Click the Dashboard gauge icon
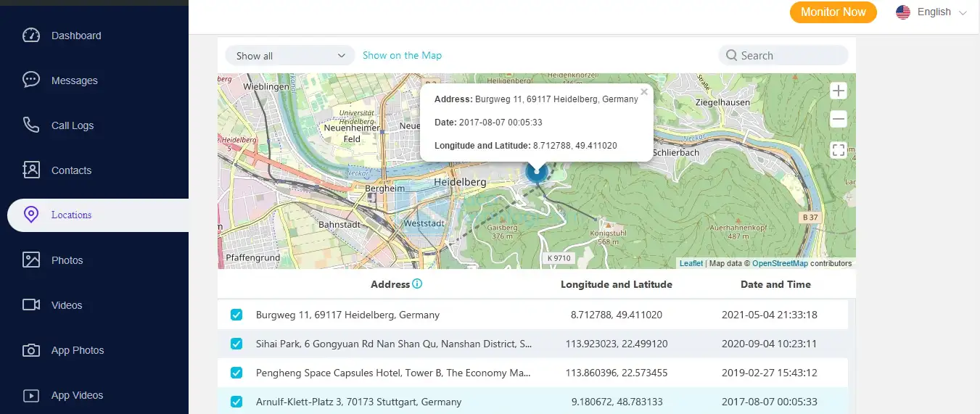The image size is (980, 414). click(x=30, y=36)
